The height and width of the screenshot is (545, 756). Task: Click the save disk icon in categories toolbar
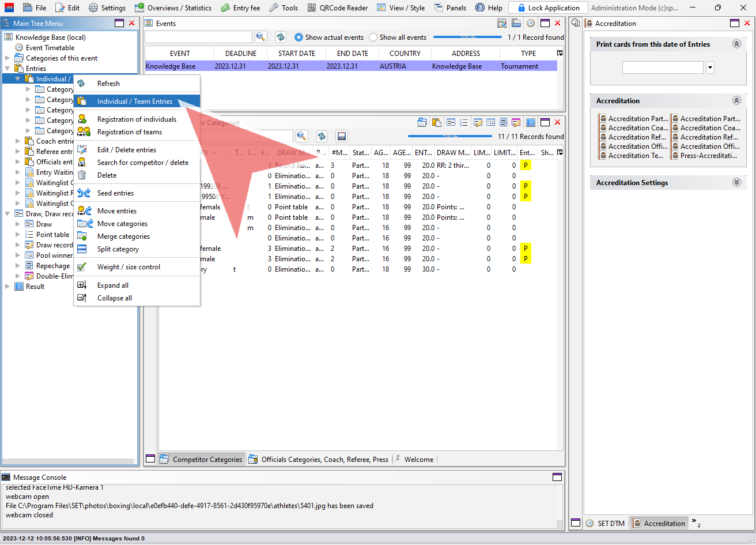point(342,136)
